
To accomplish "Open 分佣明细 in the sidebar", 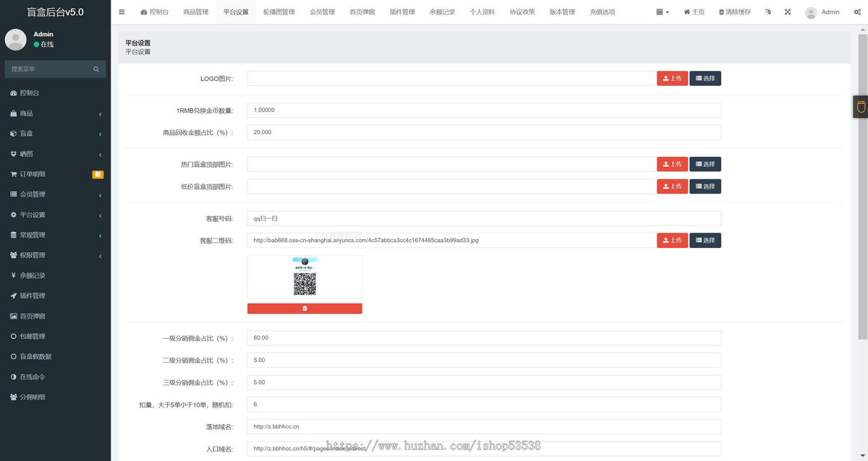I will click(55, 397).
